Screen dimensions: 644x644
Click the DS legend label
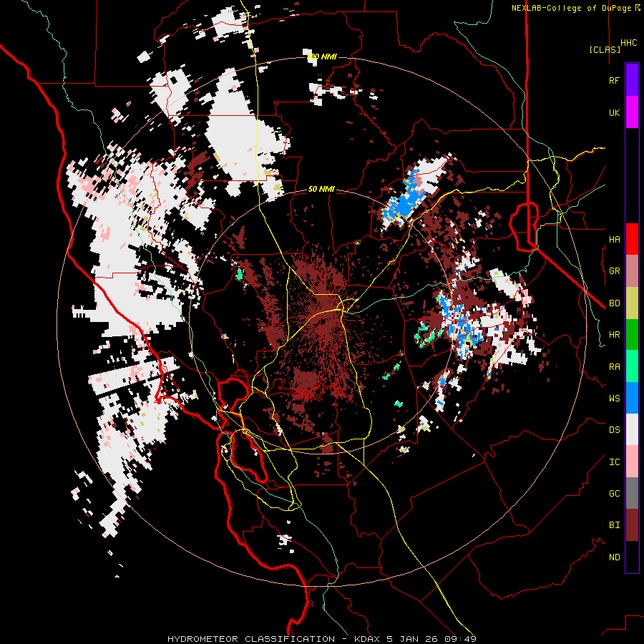click(614, 430)
